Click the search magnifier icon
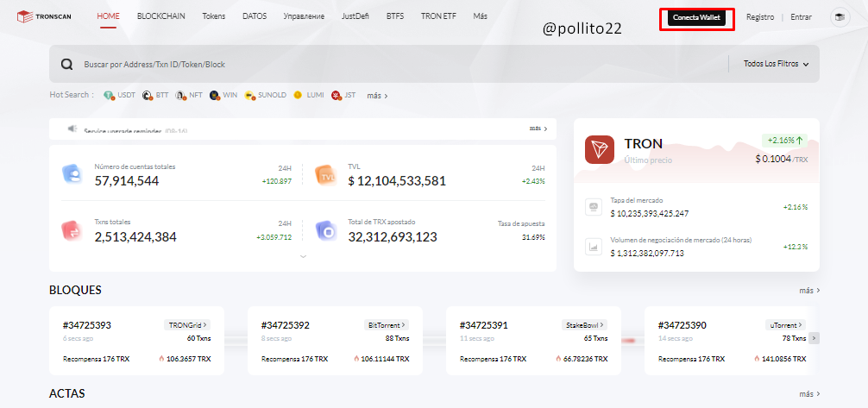 tap(67, 64)
